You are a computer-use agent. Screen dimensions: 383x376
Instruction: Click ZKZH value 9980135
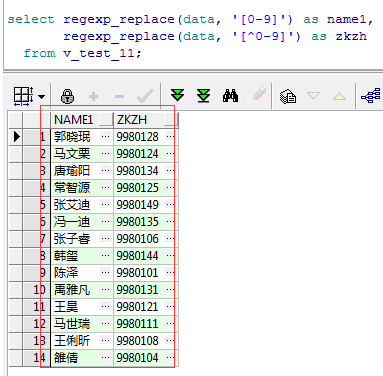(137, 222)
